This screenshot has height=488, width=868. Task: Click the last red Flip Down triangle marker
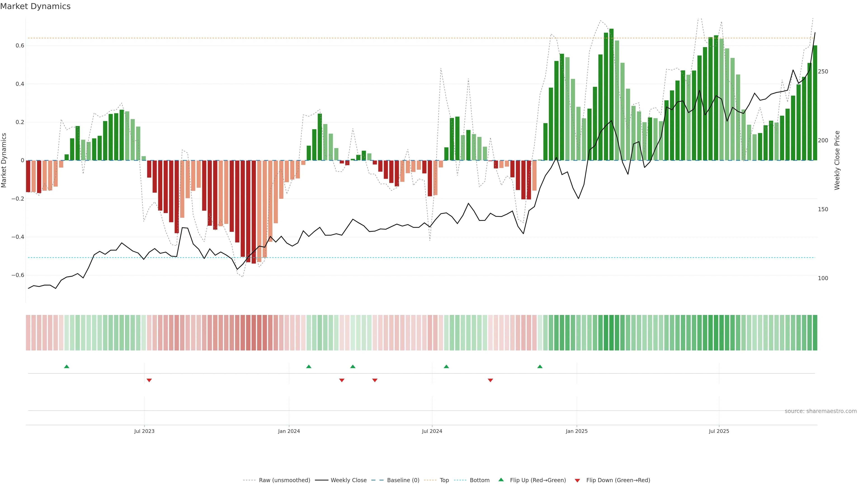tap(490, 380)
